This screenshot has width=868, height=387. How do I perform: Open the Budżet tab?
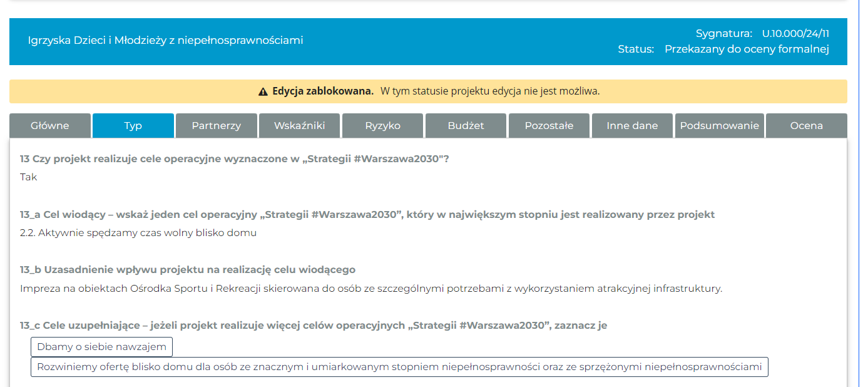[466, 125]
